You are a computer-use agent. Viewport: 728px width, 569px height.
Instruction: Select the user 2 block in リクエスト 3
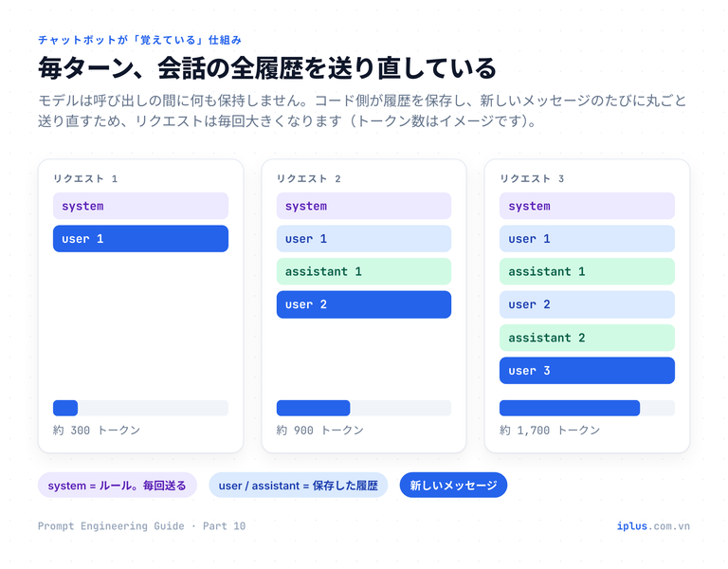tap(588, 304)
